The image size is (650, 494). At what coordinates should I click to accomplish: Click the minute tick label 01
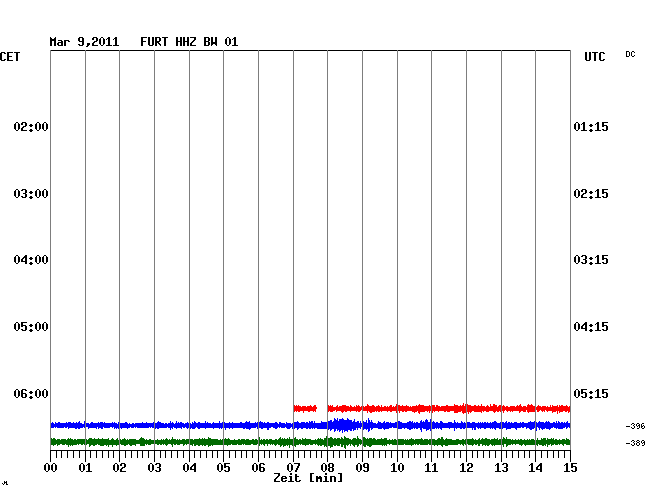click(x=85, y=468)
